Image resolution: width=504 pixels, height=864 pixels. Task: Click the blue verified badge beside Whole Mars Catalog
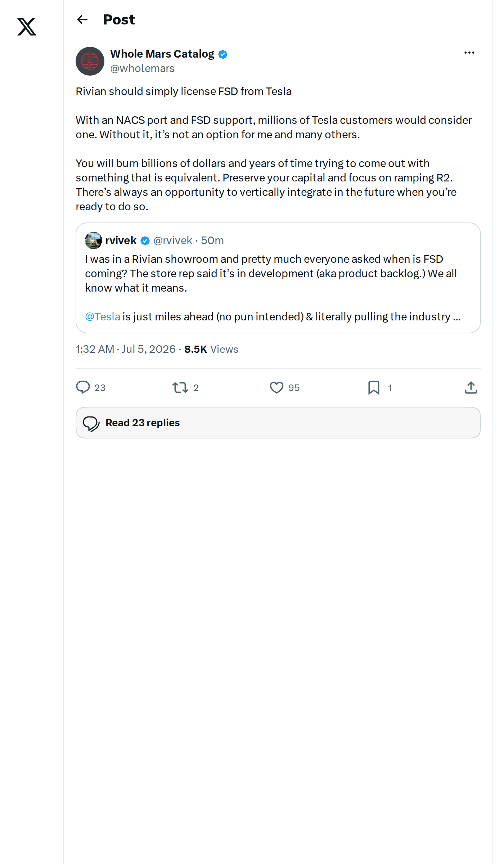point(223,54)
